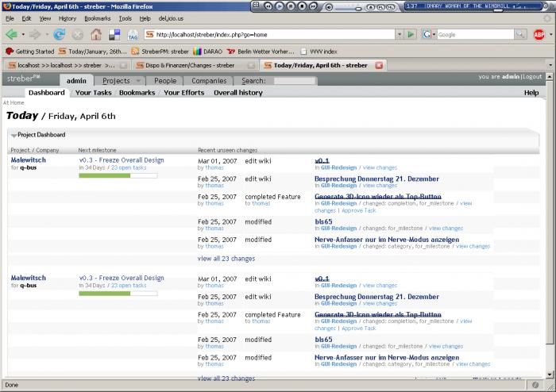Open the Overall history subtab
This screenshot has height=392, width=556.
(238, 93)
